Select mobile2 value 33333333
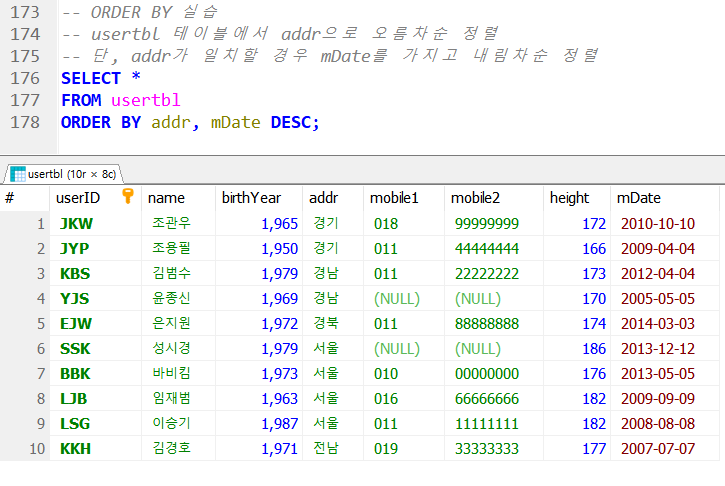The height and width of the screenshot is (486, 725). pyautogui.click(x=487, y=449)
